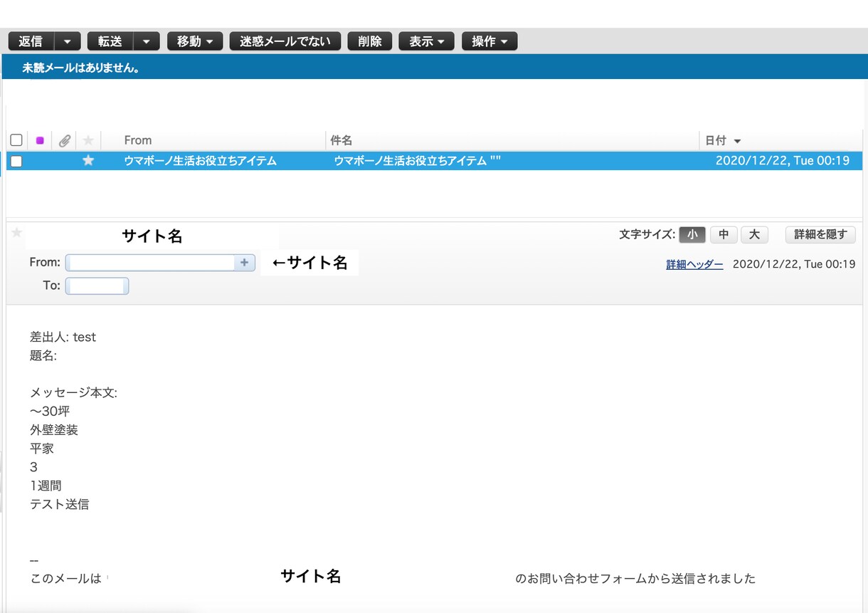Set font size to 中 medium
This screenshot has height=613, width=868.
[724, 234]
